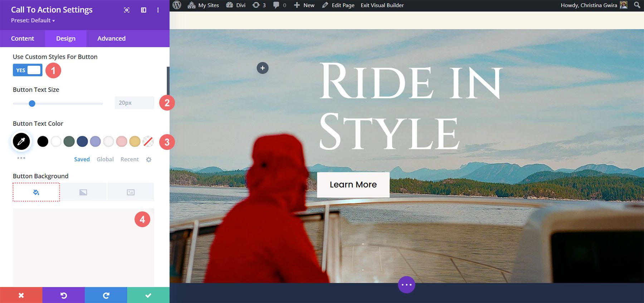
Task: Choose the dark blue color swatch
Action: [x=82, y=141]
